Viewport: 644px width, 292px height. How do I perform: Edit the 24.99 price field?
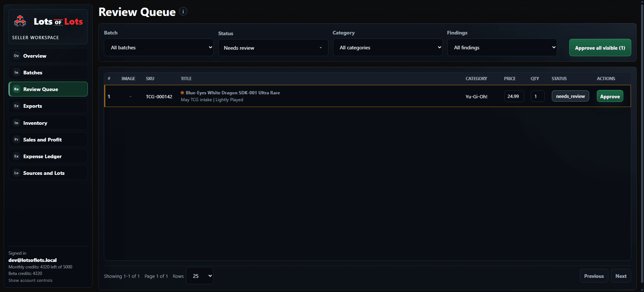pos(514,96)
